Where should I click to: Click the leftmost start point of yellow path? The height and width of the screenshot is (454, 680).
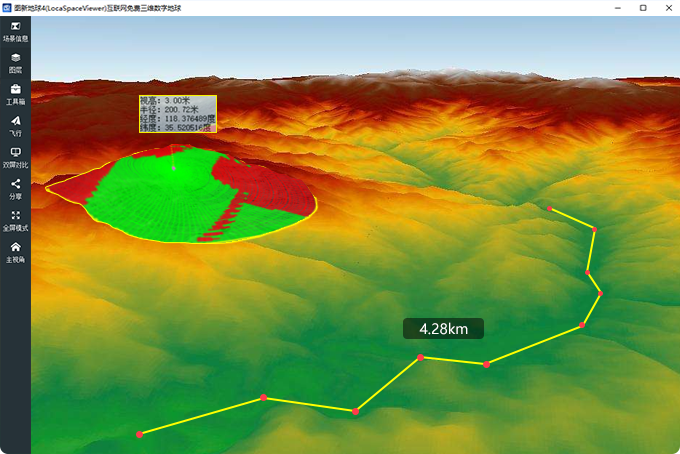[140, 434]
